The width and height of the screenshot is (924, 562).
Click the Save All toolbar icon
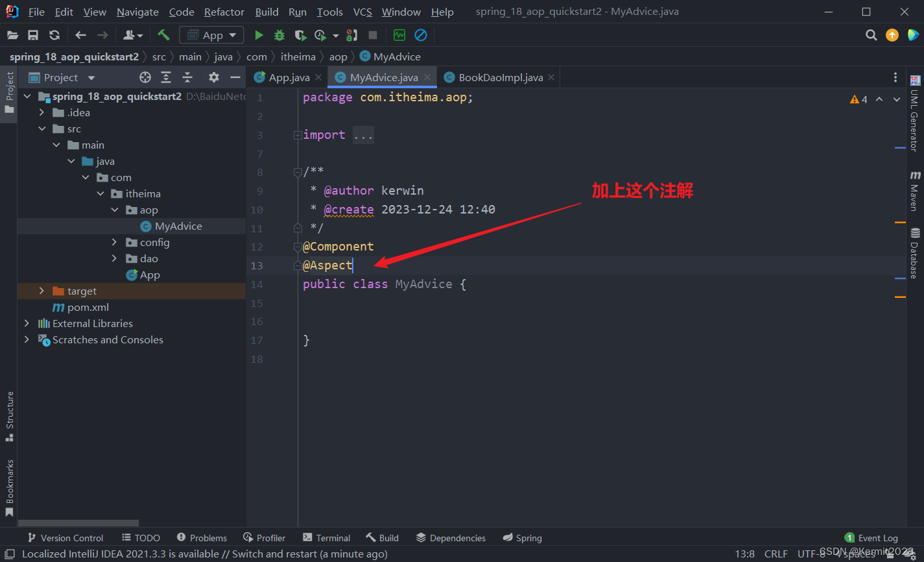click(x=33, y=35)
